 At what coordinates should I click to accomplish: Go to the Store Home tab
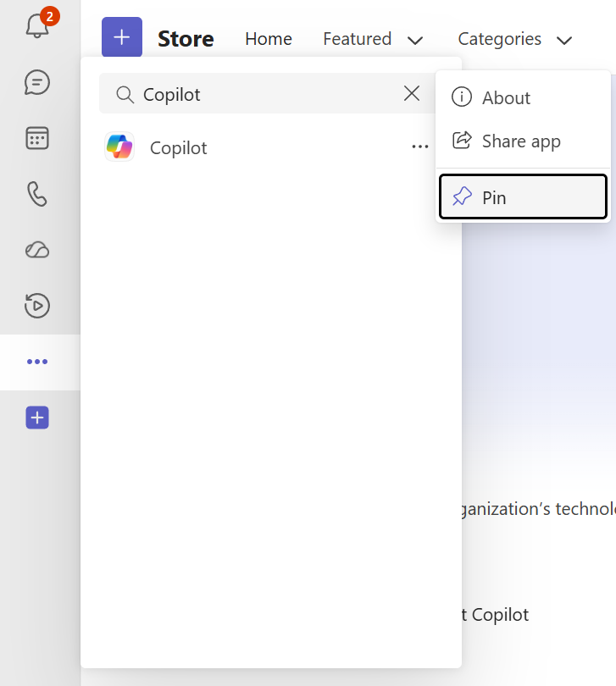269,39
